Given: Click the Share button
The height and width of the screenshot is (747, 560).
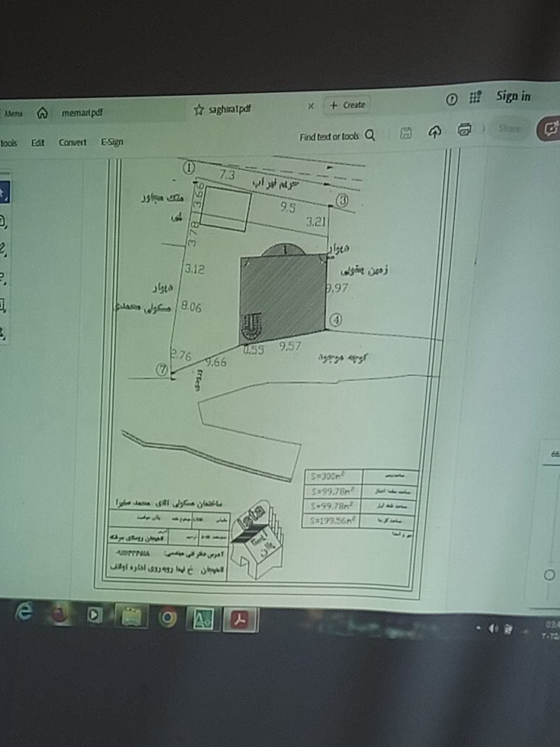Looking at the screenshot, I should click(x=509, y=128).
